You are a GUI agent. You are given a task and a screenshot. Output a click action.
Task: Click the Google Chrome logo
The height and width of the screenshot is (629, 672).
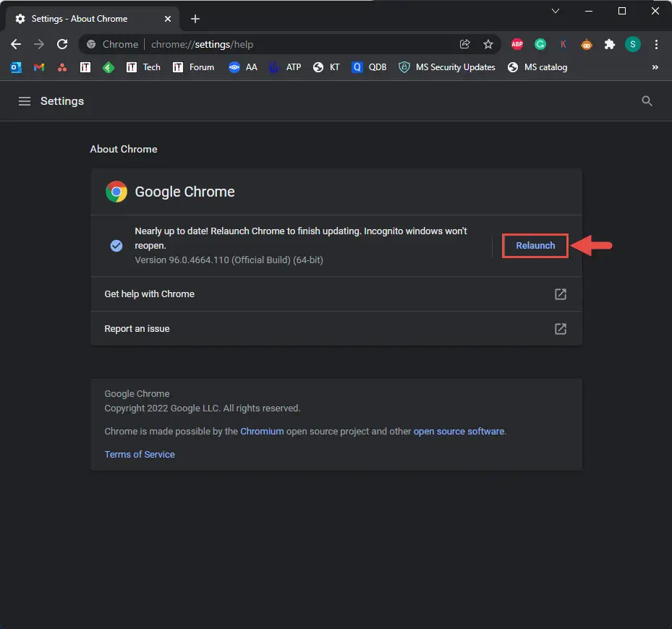[116, 192]
